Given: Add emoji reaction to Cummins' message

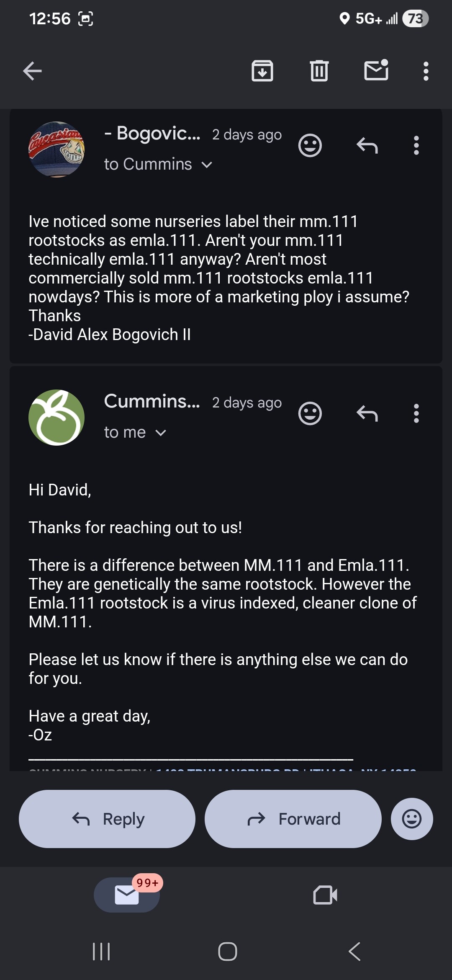Looking at the screenshot, I should [310, 414].
